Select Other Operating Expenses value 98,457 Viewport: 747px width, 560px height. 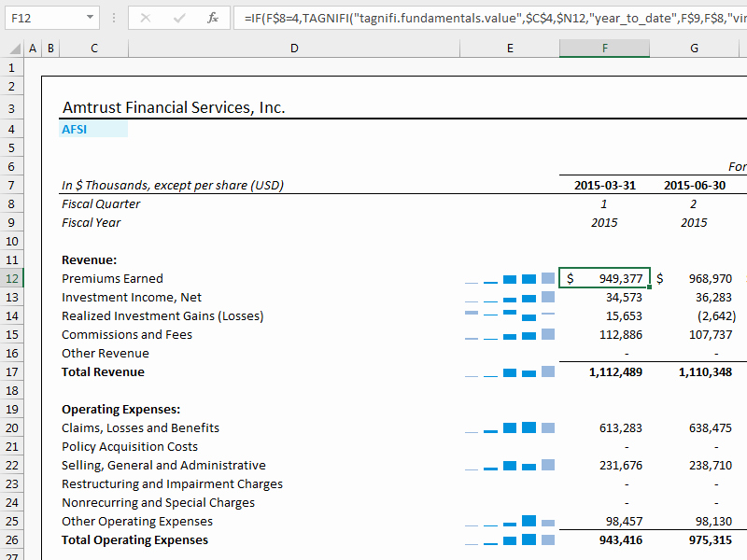tap(624, 522)
